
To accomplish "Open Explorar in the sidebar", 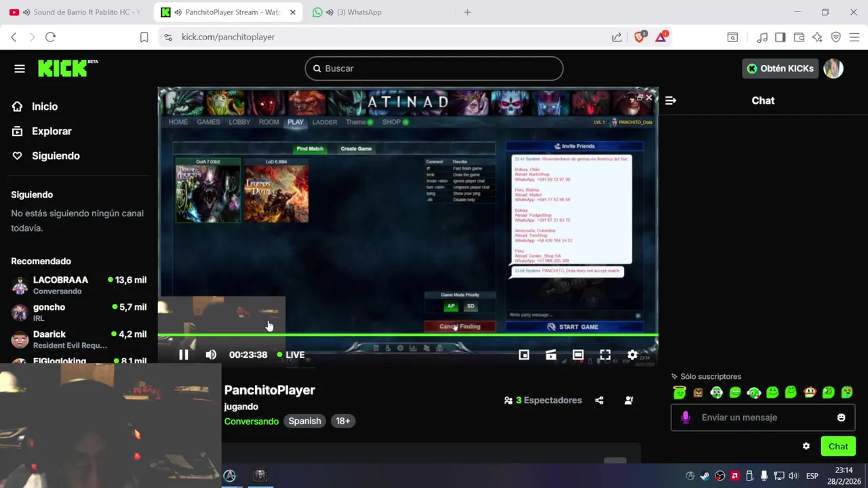I will point(42,131).
